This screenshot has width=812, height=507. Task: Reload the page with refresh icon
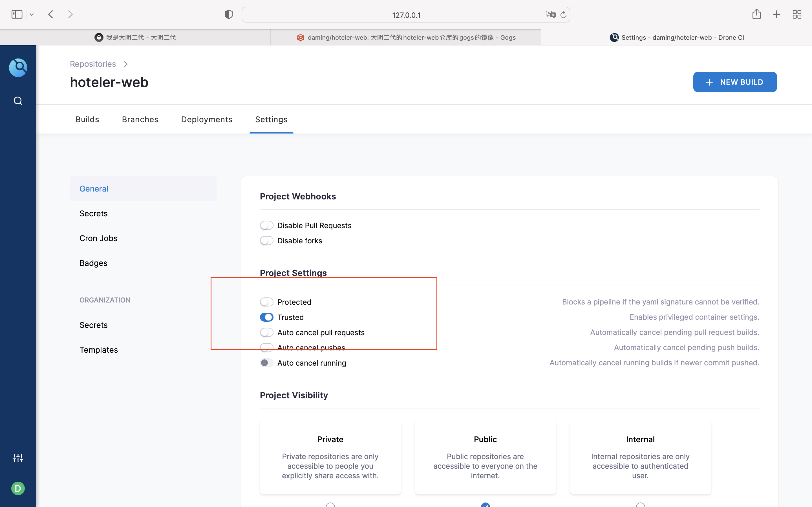563,15
